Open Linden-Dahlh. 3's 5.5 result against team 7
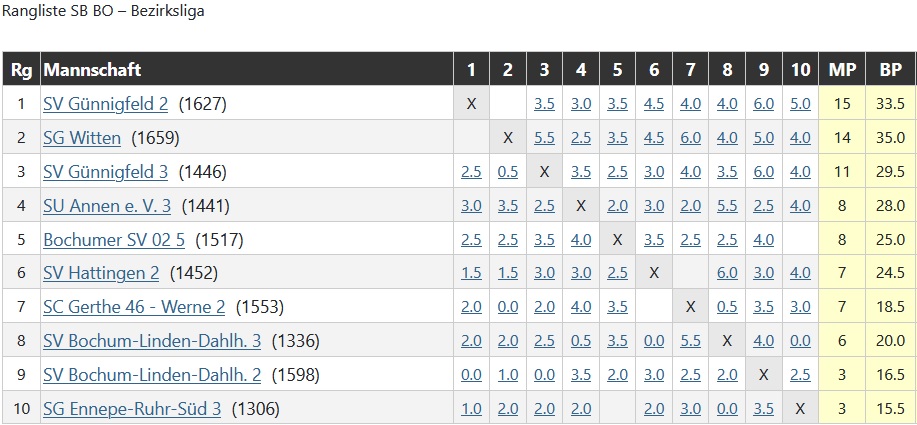This screenshot has width=917, height=425. (x=691, y=341)
